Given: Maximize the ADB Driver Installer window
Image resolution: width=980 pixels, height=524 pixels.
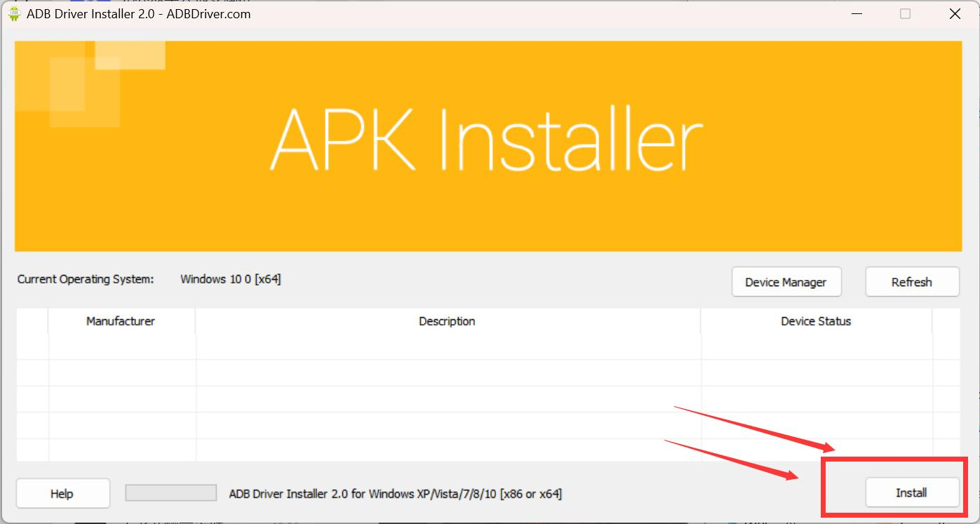Looking at the screenshot, I should [905, 13].
